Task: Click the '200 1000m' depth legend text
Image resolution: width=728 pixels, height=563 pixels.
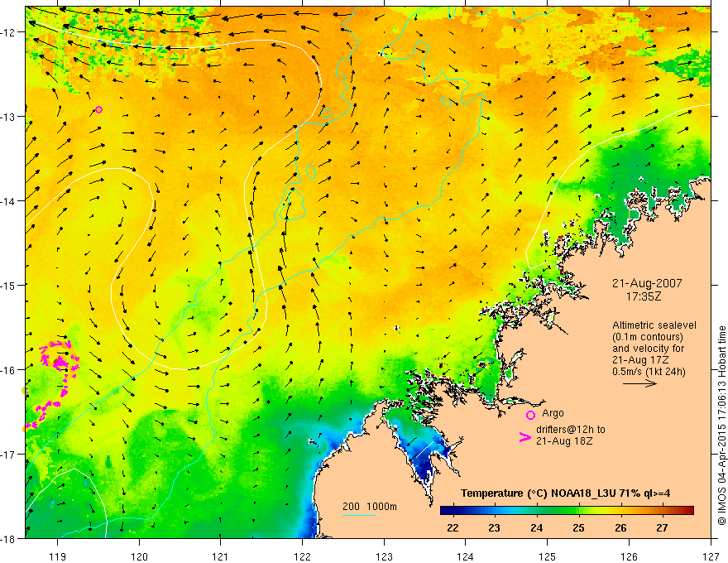Action: click(x=370, y=507)
